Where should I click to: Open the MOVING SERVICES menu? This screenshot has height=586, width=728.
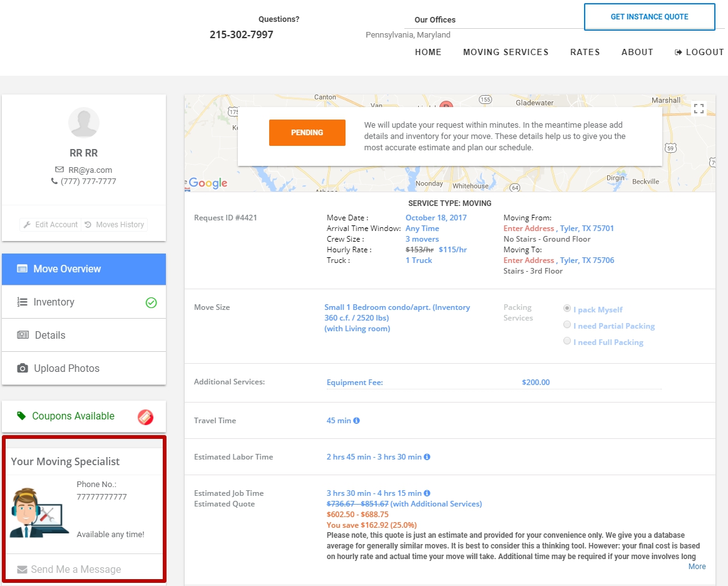(506, 52)
